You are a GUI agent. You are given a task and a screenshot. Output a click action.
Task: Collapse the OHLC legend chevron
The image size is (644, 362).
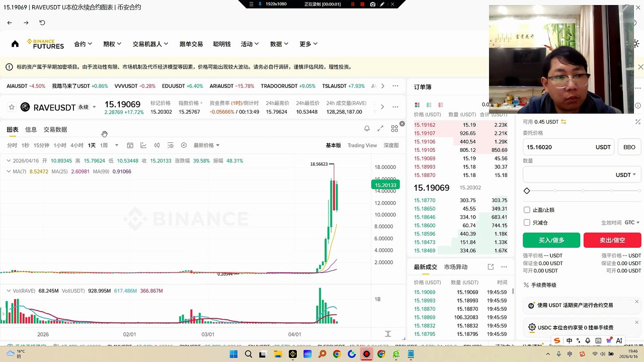pyautogui.click(x=9, y=160)
